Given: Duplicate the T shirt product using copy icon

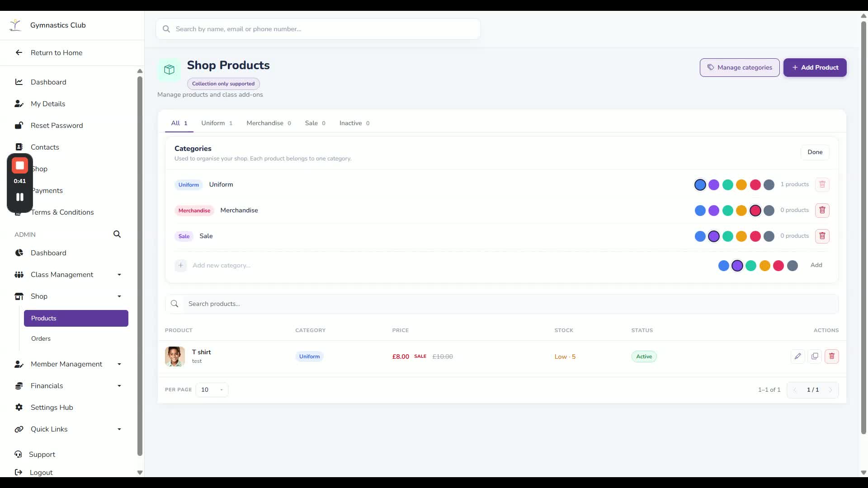Looking at the screenshot, I should pos(814,357).
